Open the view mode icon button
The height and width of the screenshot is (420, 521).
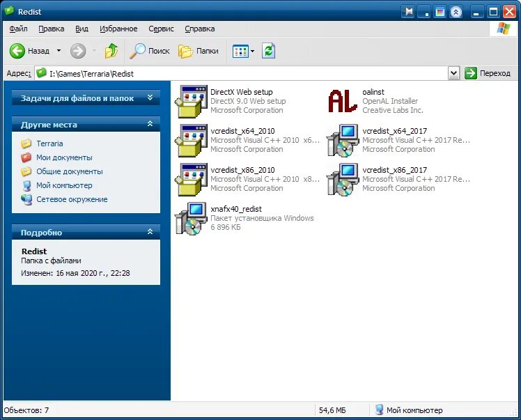coord(240,51)
